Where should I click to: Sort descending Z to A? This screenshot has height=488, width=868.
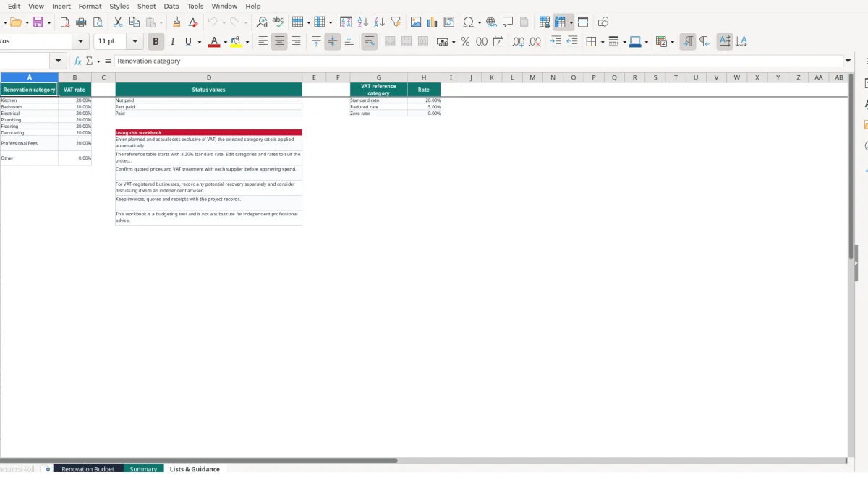[x=379, y=22]
